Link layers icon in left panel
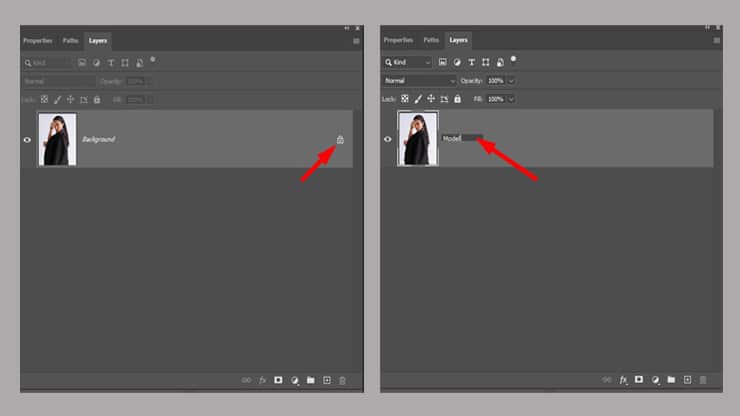Image resolution: width=740 pixels, height=416 pixels. (x=246, y=380)
